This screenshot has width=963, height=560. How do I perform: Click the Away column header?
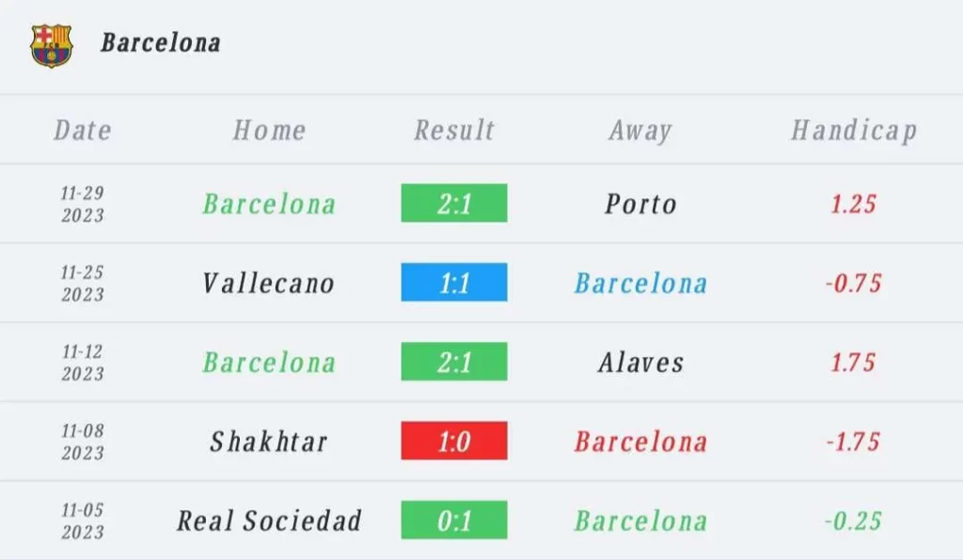click(x=640, y=131)
